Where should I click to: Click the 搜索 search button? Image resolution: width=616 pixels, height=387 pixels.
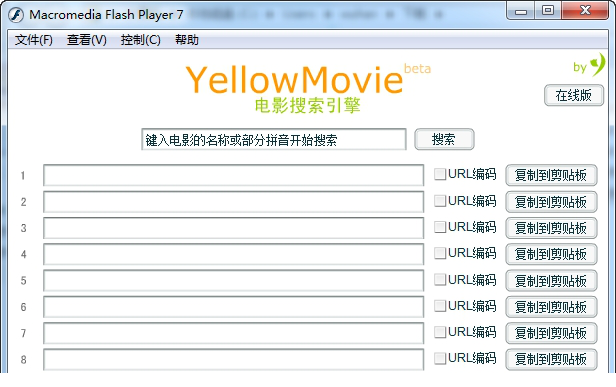(444, 139)
